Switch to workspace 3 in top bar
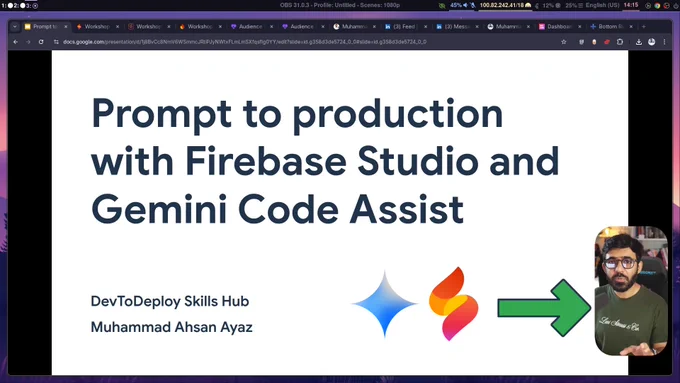This screenshot has width=680, height=383. click(32, 6)
